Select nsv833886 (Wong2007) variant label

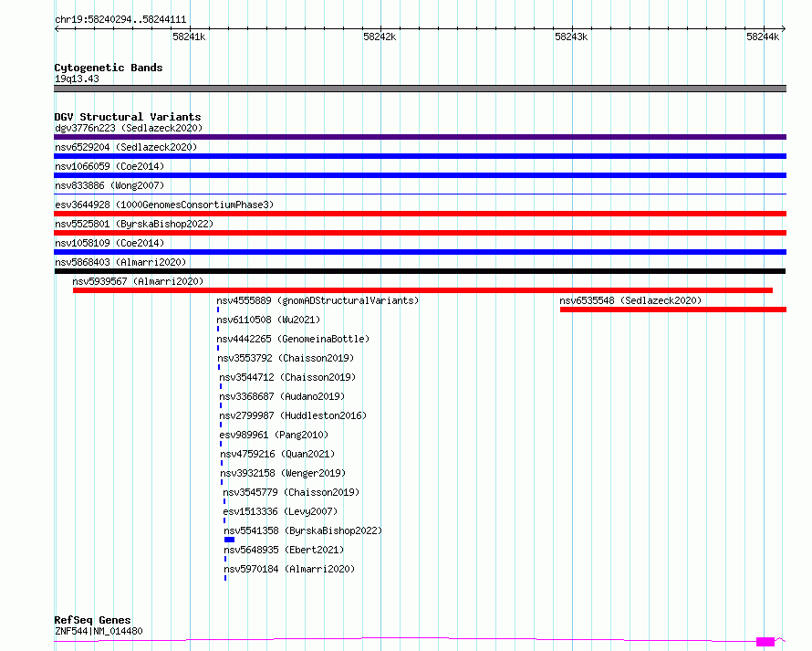pyautogui.click(x=109, y=185)
